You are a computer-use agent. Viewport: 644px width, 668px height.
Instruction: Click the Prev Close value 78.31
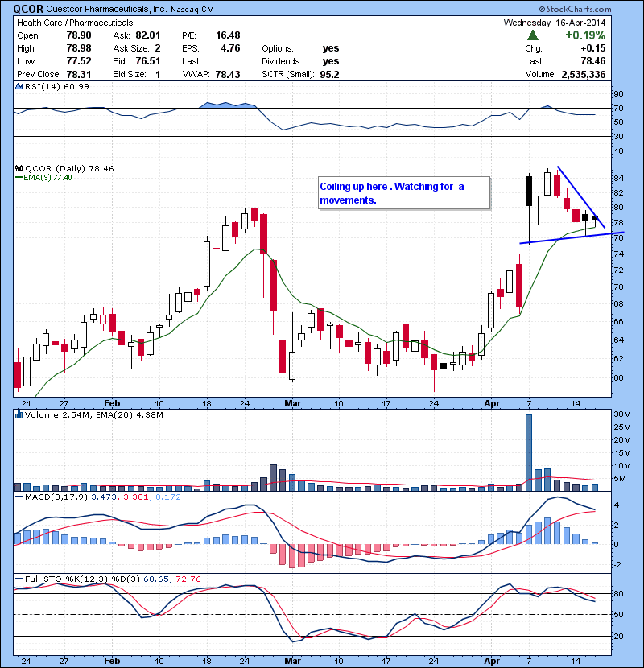point(79,74)
